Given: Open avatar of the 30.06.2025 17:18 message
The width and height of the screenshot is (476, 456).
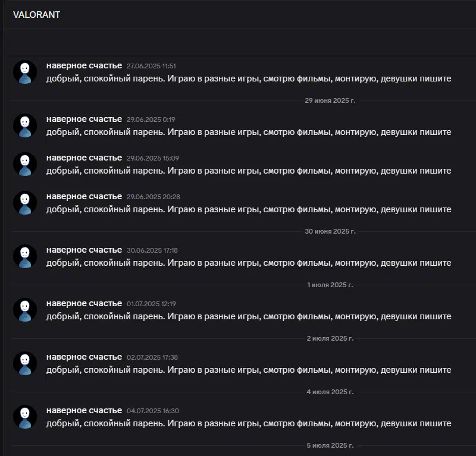Looking at the screenshot, I should [x=25, y=256].
